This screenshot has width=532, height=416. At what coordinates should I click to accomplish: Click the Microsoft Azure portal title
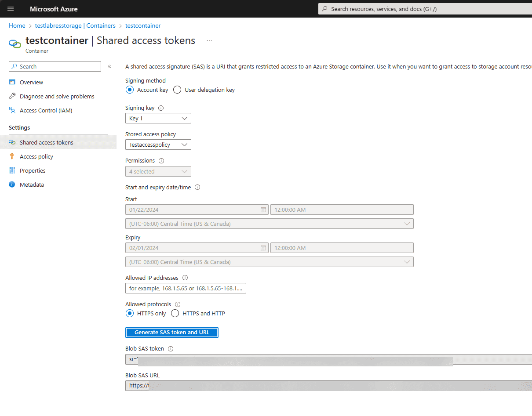tap(54, 9)
